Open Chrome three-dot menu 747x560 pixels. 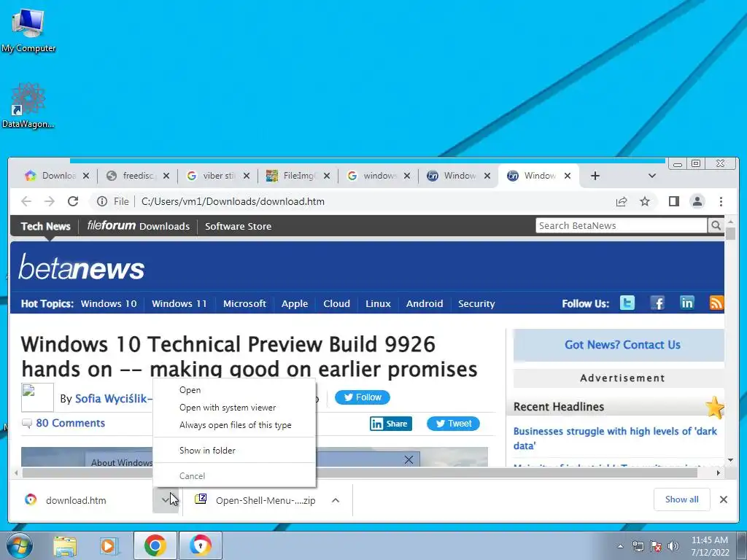pyautogui.click(x=721, y=201)
